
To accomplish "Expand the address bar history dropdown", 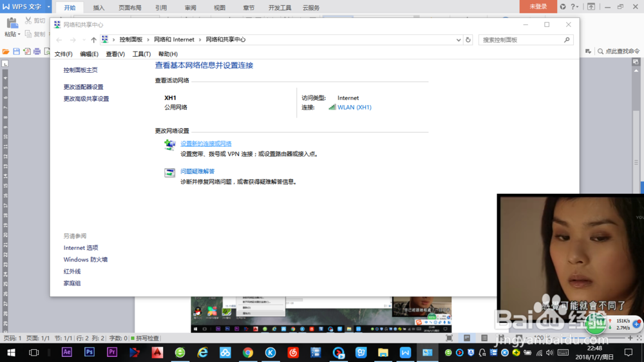I will (459, 40).
